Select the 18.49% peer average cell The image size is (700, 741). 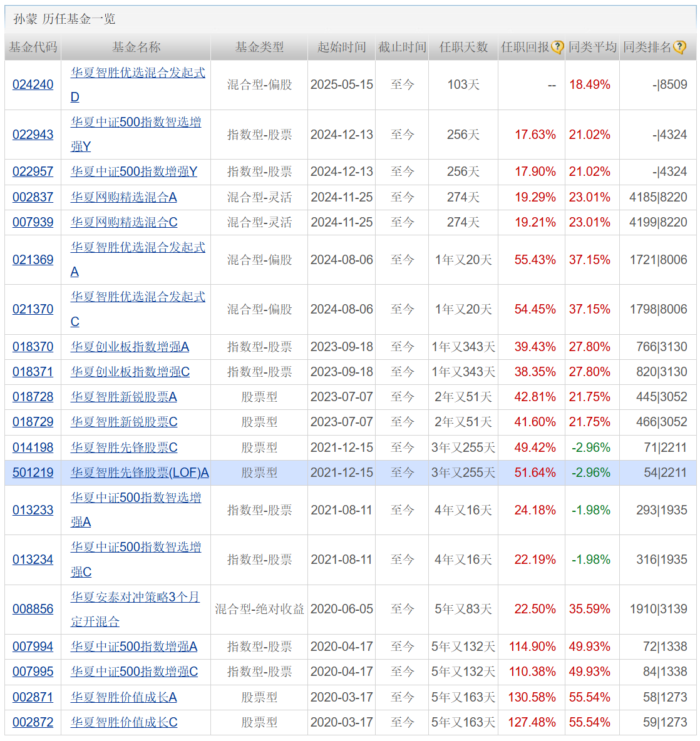click(x=590, y=85)
